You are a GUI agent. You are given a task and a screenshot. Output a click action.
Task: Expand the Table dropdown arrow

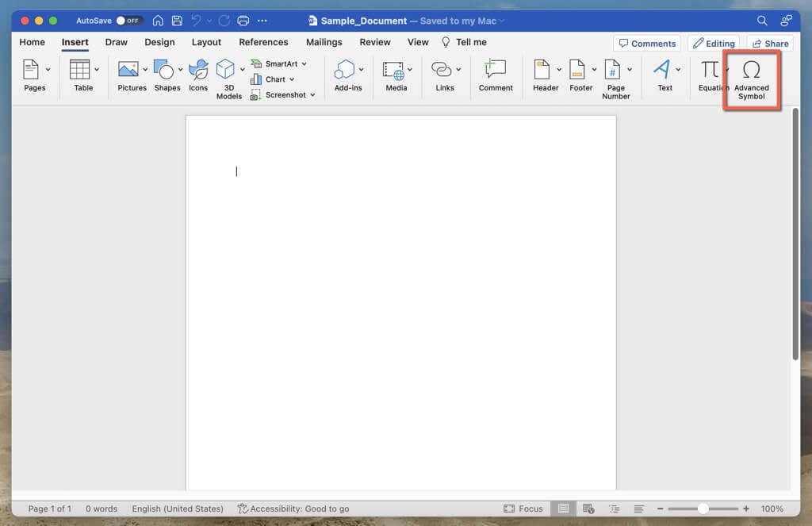point(97,70)
